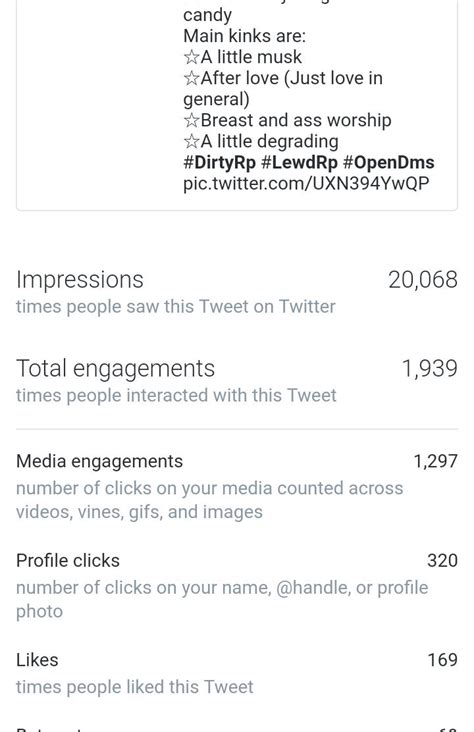This screenshot has height=732, width=474.
Task: Open the #OpenDms hashtag
Action: coord(388,162)
